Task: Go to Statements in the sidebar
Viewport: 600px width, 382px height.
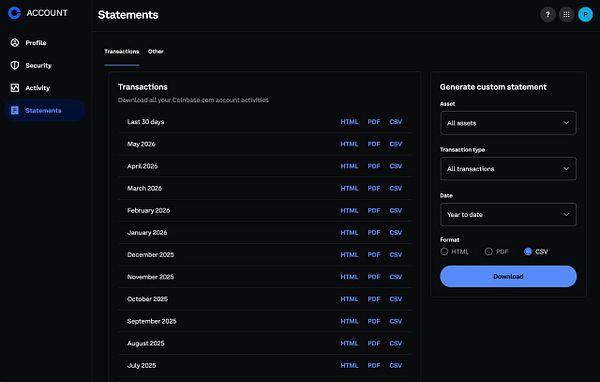Action: [x=45, y=110]
